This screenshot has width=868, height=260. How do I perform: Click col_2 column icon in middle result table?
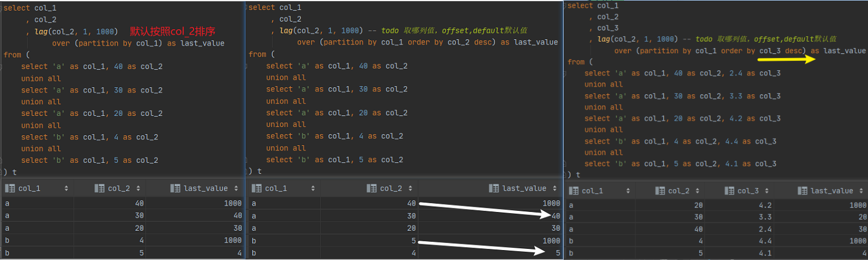pos(372,189)
